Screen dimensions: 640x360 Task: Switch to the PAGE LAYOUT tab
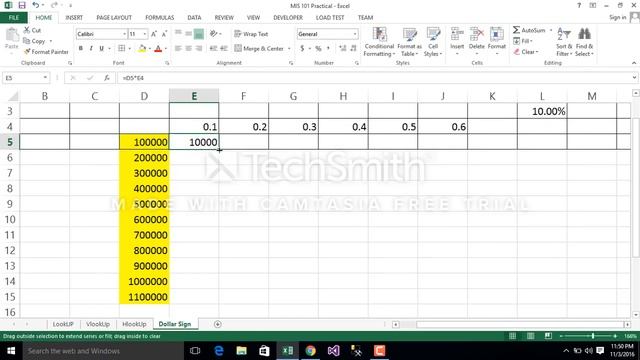pyautogui.click(x=114, y=18)
